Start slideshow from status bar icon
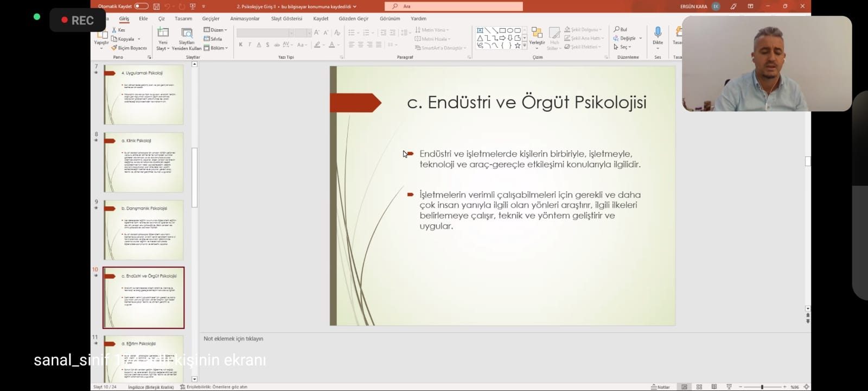Screen dimensions: 868x391 click(x=729, y=387)
